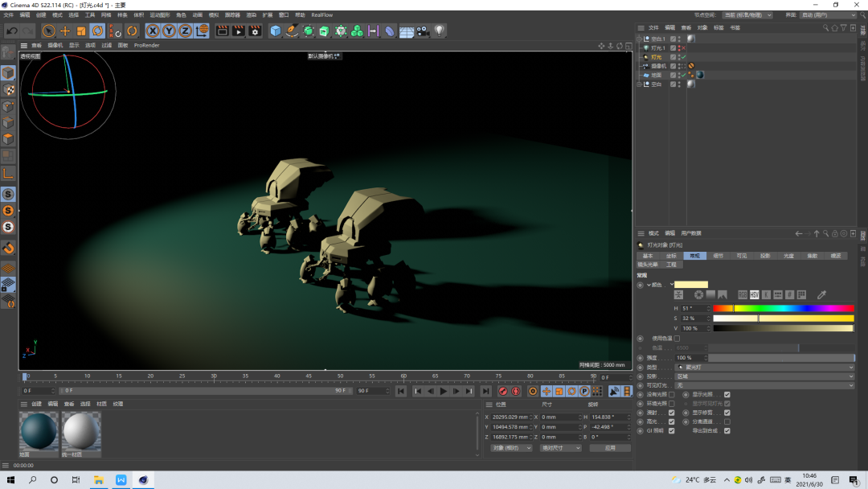The width and height of the screenshot is (868, 489).
Task: Toggle 使用色温 checkbox
Action: click(677, 339)
